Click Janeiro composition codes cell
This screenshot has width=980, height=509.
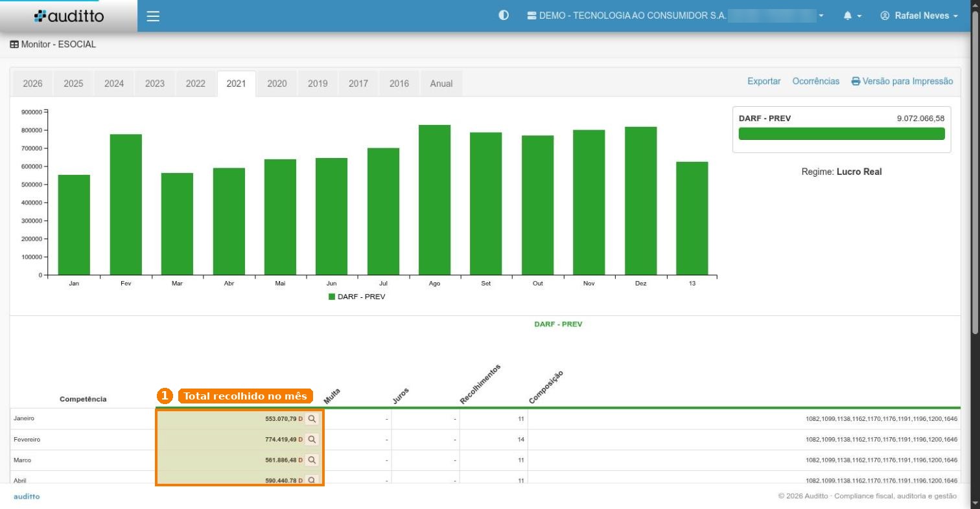(x=744, y=419)
